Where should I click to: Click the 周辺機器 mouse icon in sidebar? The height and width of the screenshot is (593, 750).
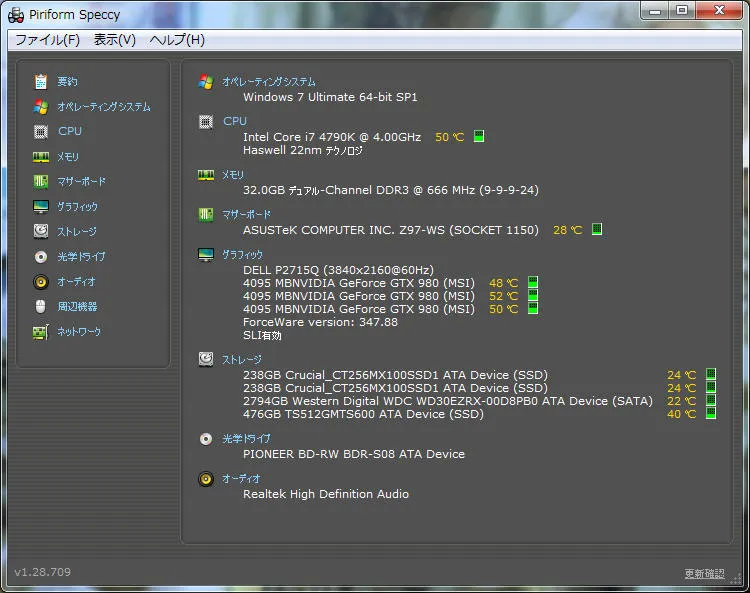pos(41,307)
